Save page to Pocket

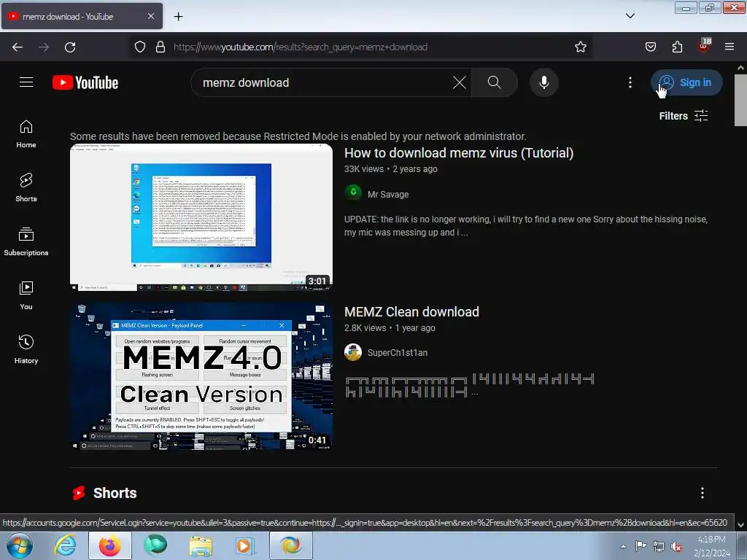point(650,47)
